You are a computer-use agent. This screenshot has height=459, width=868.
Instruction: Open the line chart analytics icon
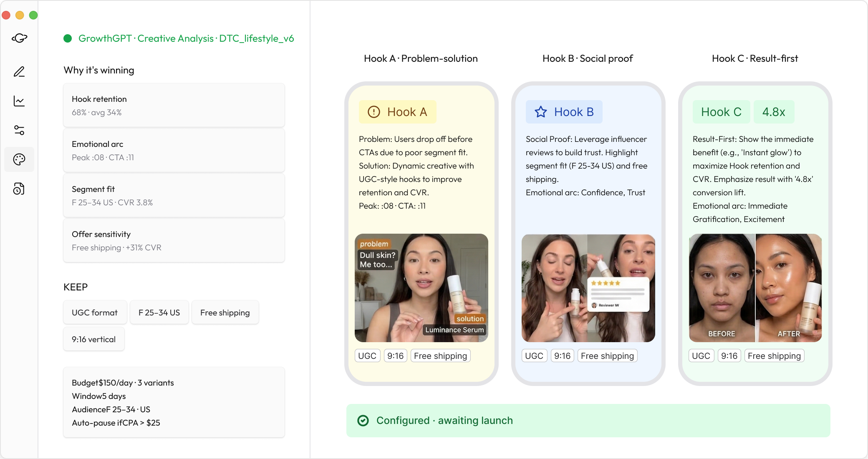(x=19, y=101)
